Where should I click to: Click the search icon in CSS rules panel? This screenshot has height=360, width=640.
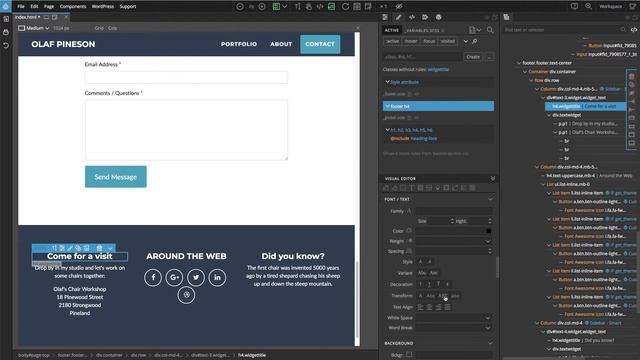point(490,30)
